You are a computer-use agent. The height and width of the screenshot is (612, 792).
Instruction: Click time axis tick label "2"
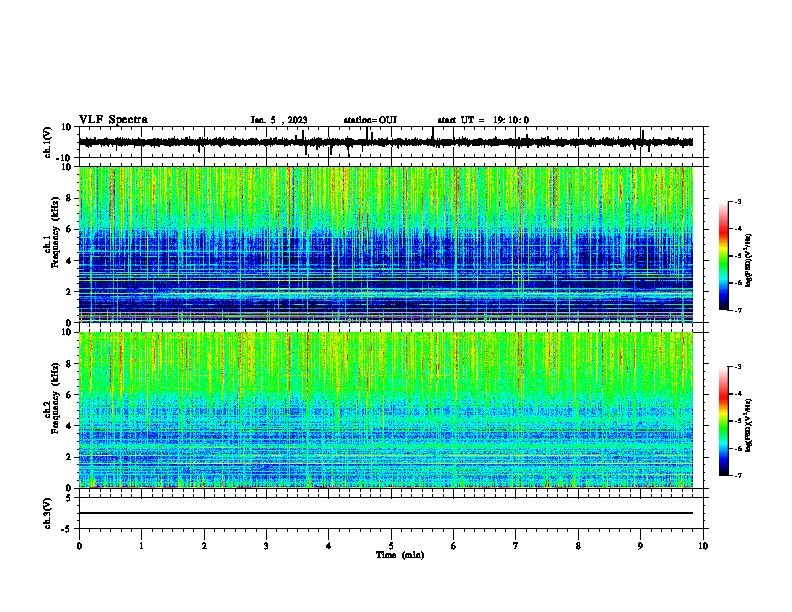click(x=204, y=546)
